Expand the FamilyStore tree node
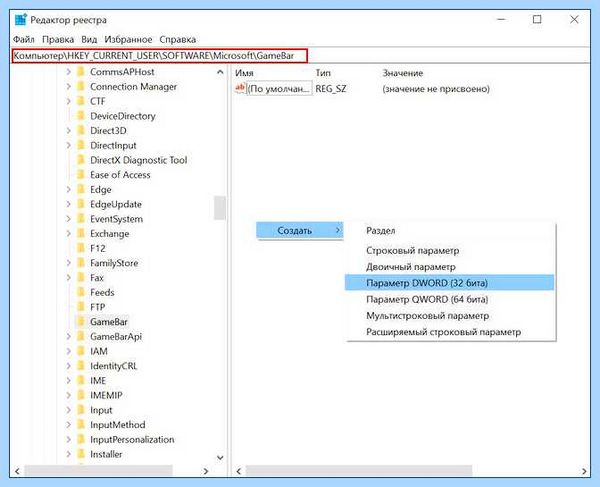Viewport: 600px width, 487px height. [68, 263]
